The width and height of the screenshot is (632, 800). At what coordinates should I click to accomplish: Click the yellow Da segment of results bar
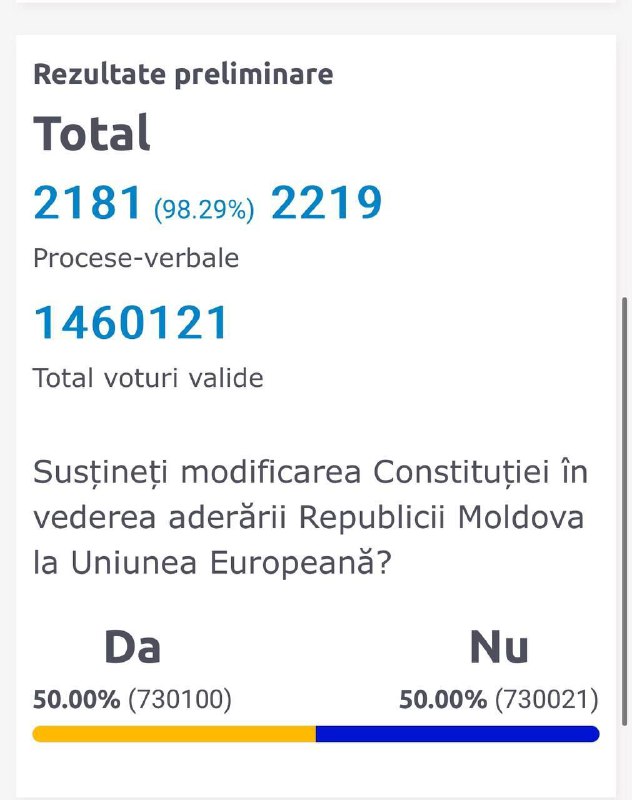(174, 734)
